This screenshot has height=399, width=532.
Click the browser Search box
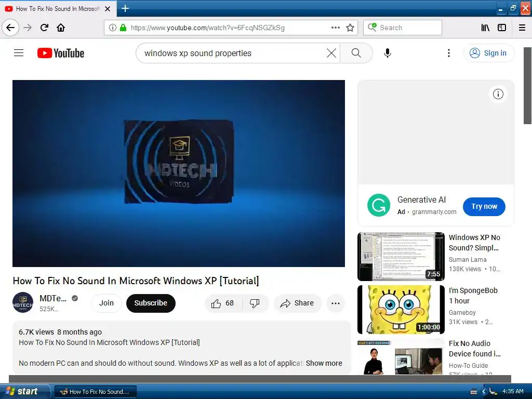(x=403, y=28)
